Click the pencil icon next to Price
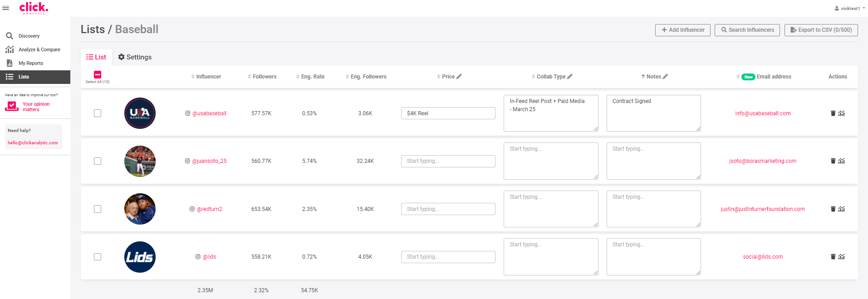Image resolution: width=868 pixels, height=299 pixels. click(459, 77)
